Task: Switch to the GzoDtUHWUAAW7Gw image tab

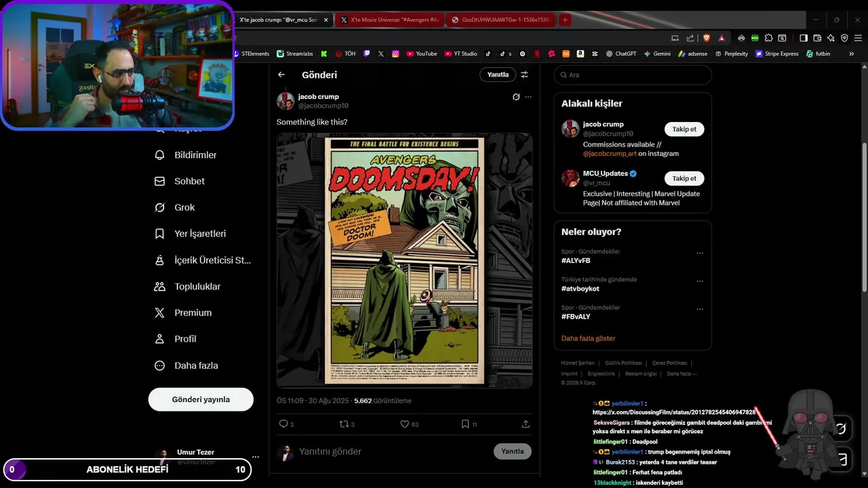Action: pos(500,20)
